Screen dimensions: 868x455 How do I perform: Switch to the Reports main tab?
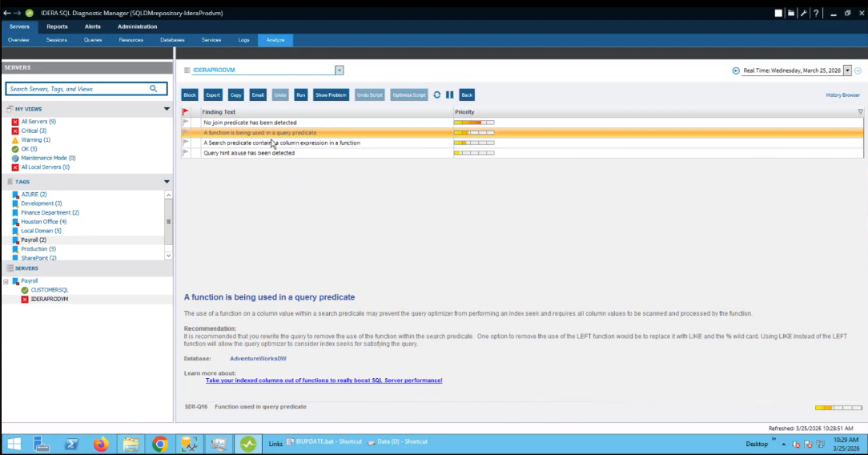[57, 26]
